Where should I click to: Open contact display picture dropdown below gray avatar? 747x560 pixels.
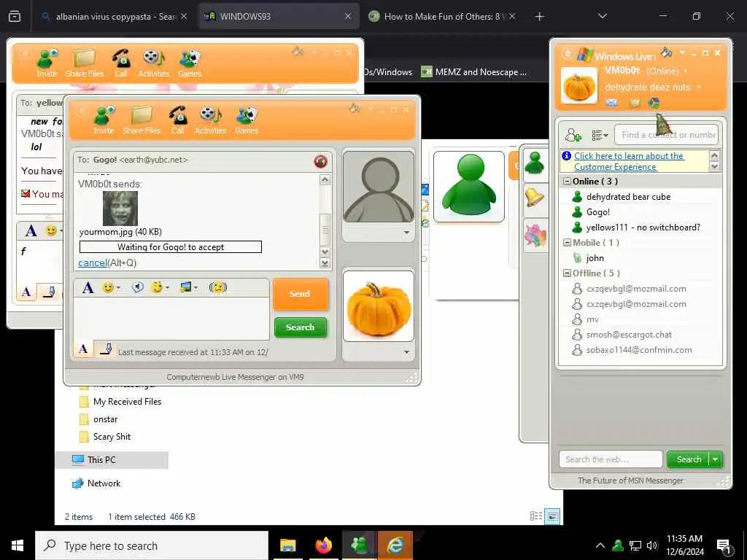[406, 233]
